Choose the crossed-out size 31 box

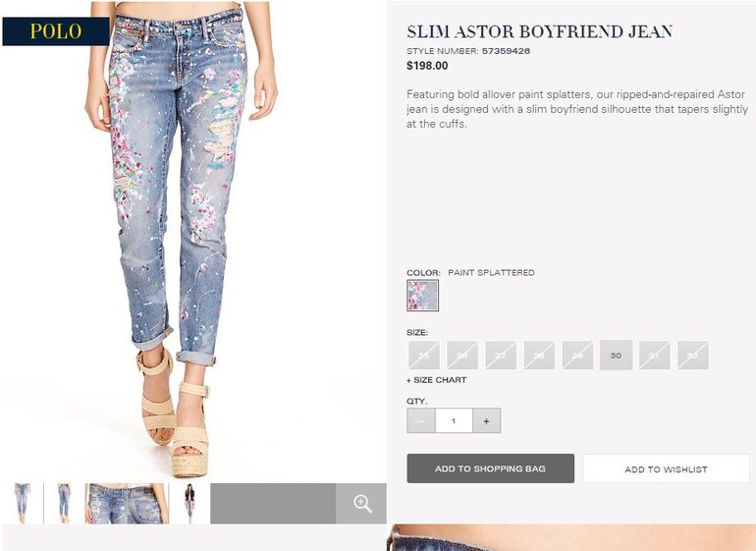click(x=654, y=356)
